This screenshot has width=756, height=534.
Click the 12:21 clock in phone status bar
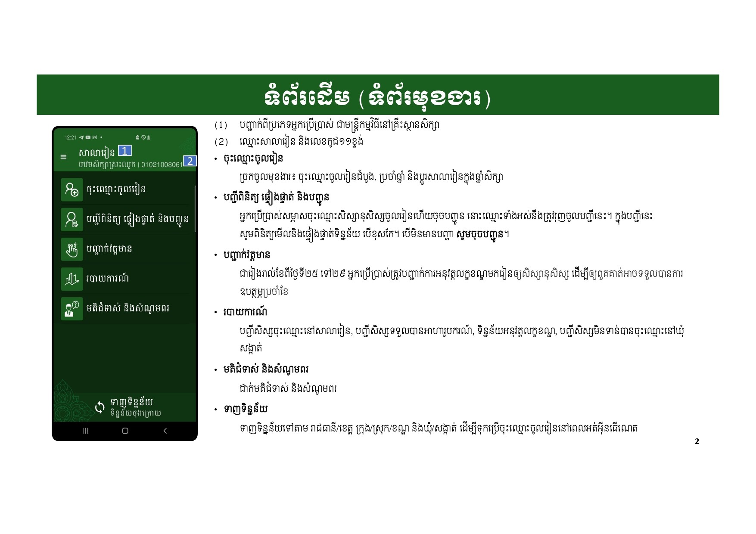click(x=71, y=138)
